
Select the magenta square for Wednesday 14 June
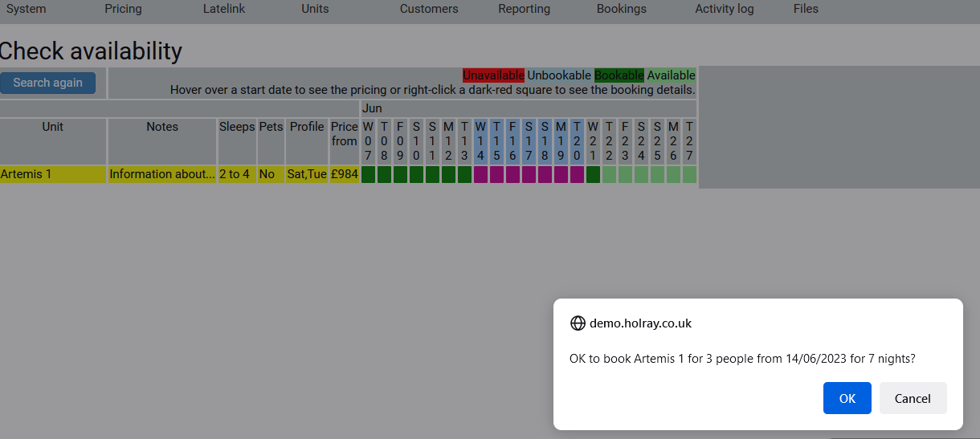point(480,174)
